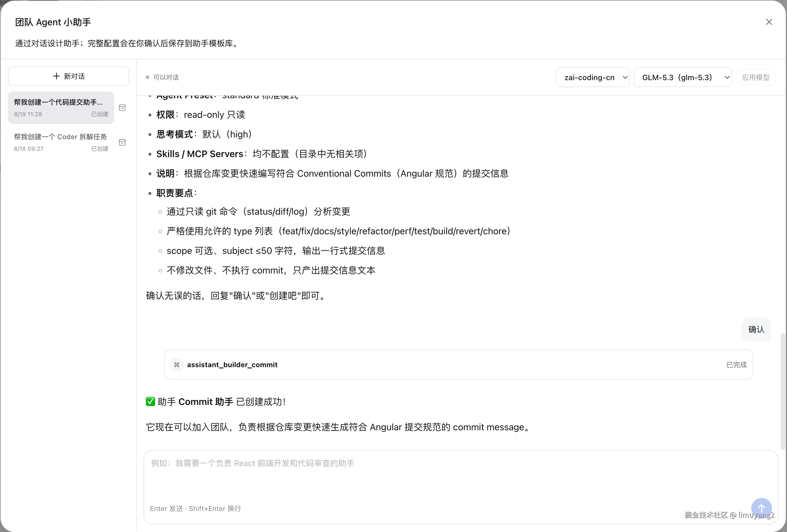The height and width of the screenshot is (532, 787).
Task: Click the 说明 Conventional Commits description line
Action: [x=332, y=173]
